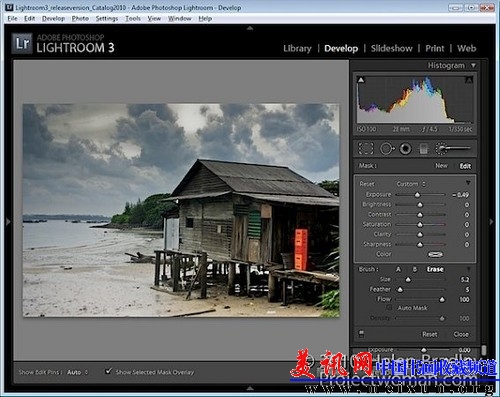Hide the bottom filmstrip panel

(x=250, y=388)
